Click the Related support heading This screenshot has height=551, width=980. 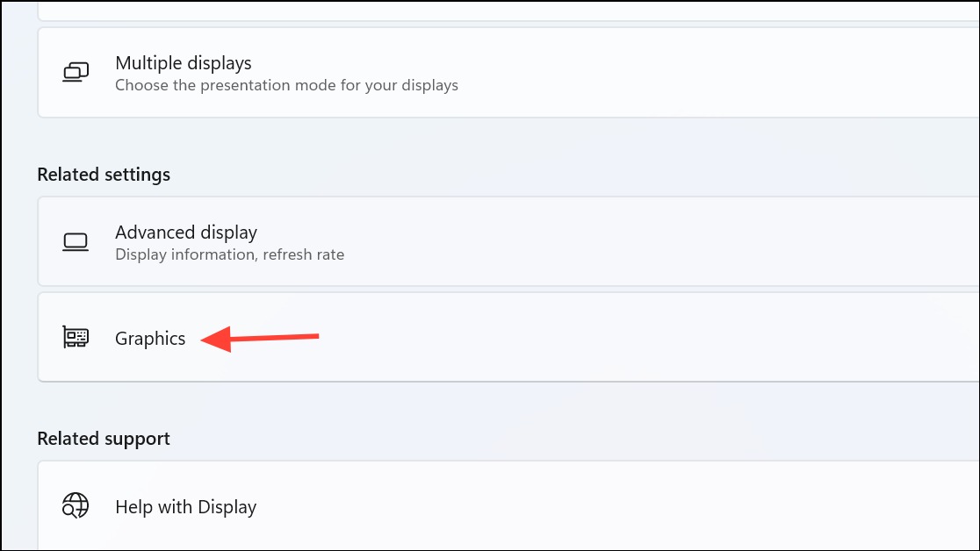click(x=104, y=439)
